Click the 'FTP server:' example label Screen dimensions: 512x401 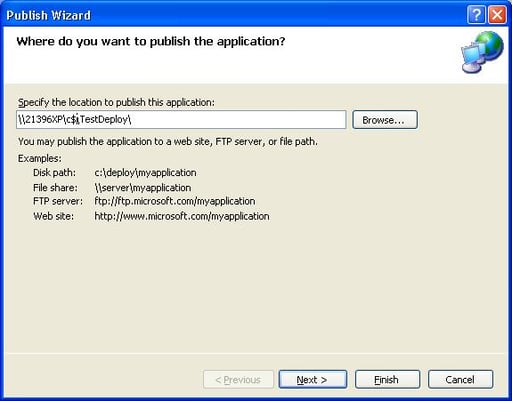click(58, 201)
